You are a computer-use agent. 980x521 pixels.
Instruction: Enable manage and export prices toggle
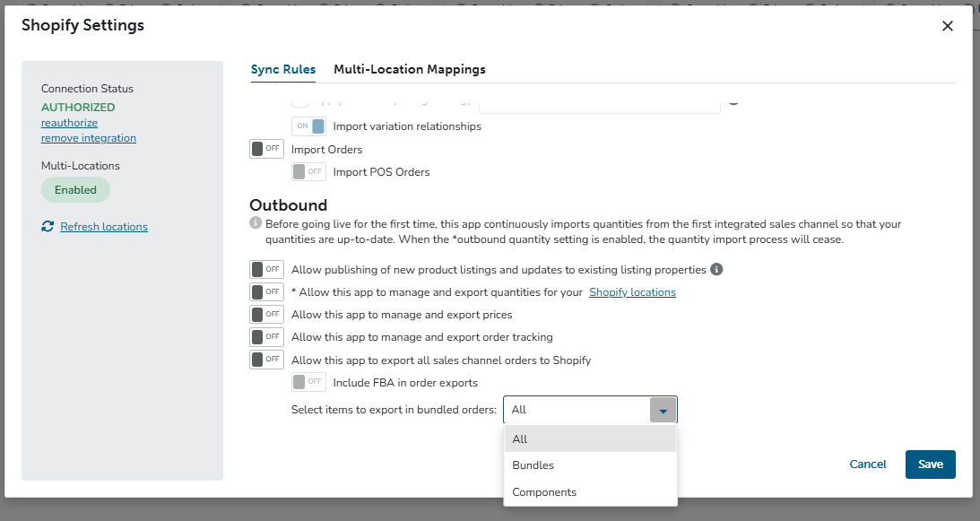[x=267, y=315]
